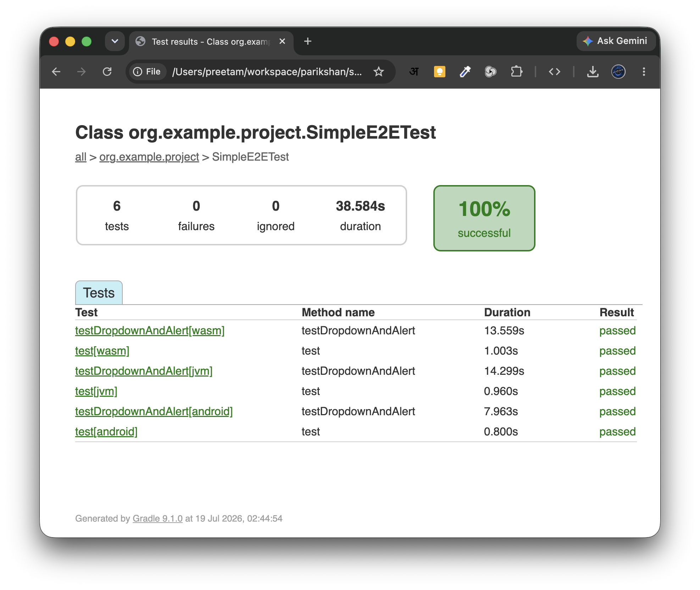The image size is (700, 590).
Task: Maximize the window with green button
Action: pos(87,41)
